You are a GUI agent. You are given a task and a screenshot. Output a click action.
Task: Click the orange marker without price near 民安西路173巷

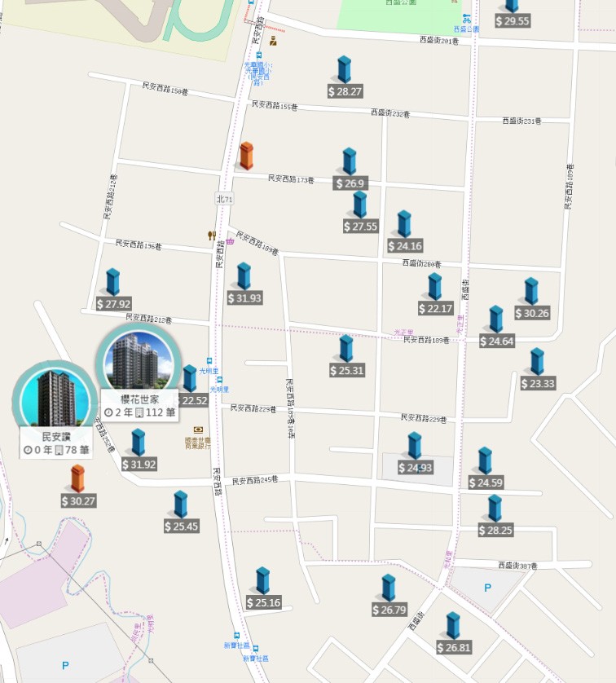[x=246, y=156]
